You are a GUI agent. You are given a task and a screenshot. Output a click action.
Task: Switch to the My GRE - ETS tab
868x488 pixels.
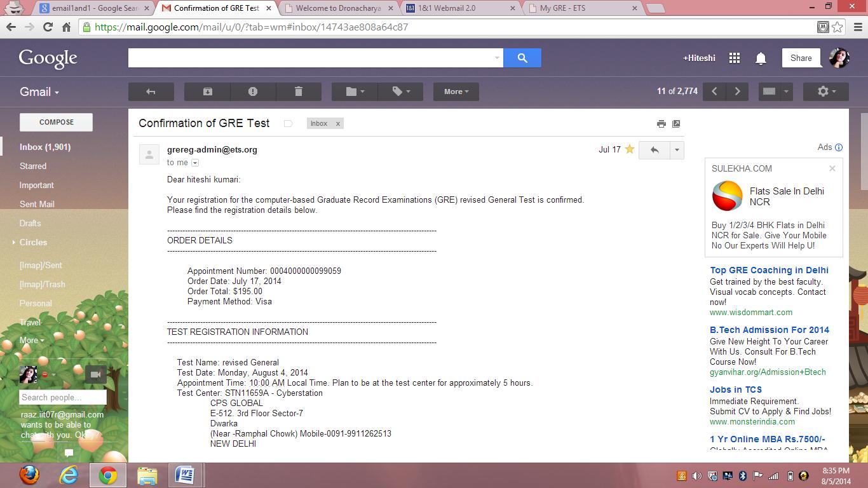583,8
